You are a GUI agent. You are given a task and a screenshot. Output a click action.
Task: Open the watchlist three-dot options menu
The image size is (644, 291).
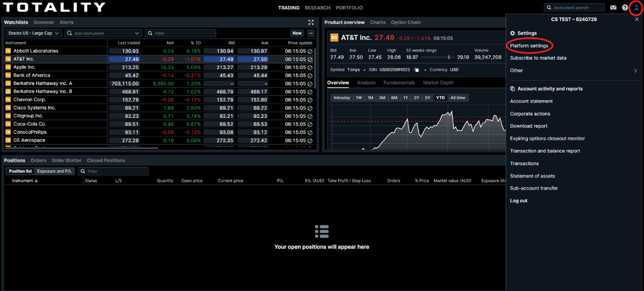click(x=311, y=33)
